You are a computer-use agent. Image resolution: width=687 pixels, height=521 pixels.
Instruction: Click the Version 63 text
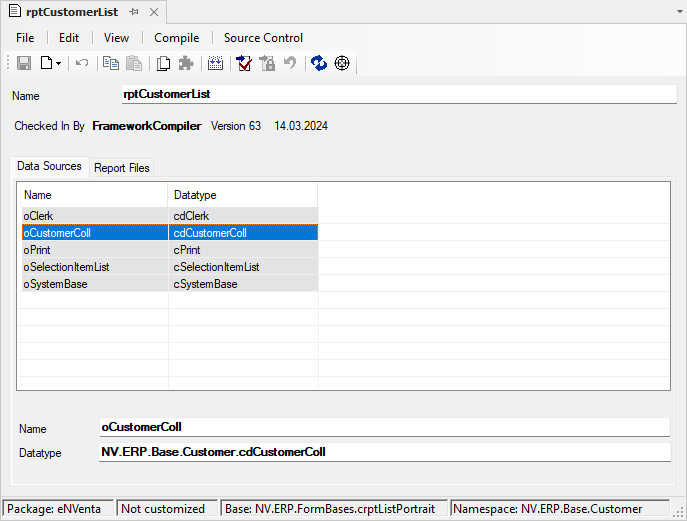(x=236, y=126)
